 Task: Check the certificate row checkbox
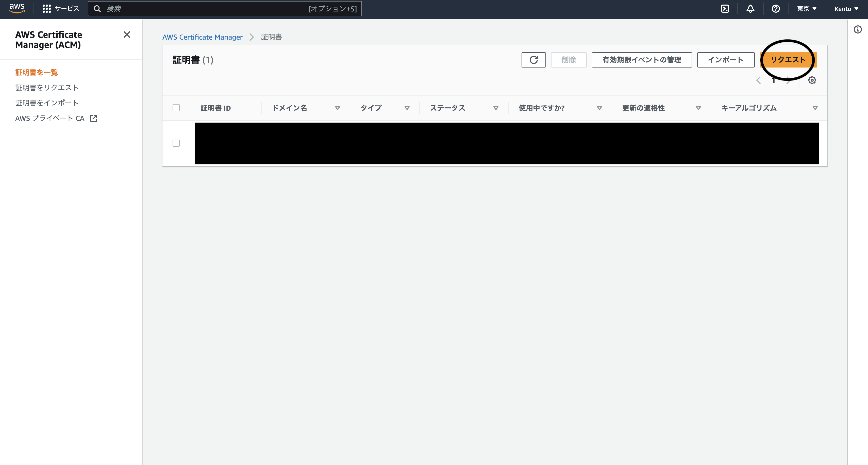176,143
